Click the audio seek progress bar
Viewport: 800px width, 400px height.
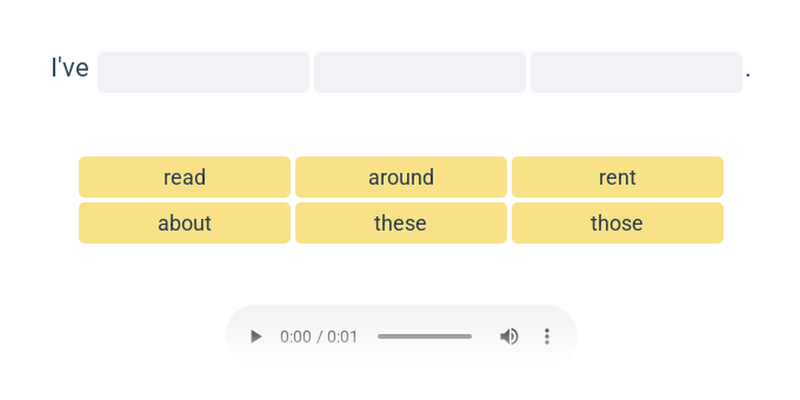coord(424,337)
